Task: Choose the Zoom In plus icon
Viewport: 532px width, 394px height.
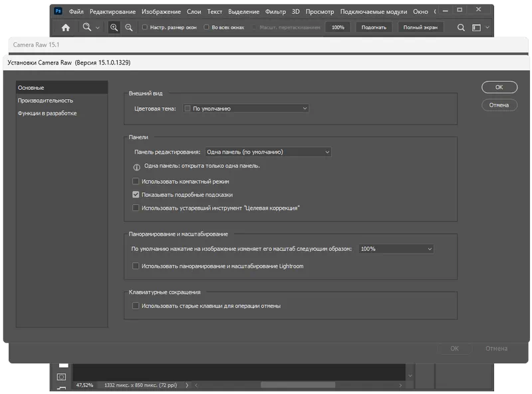Action: 114,27
